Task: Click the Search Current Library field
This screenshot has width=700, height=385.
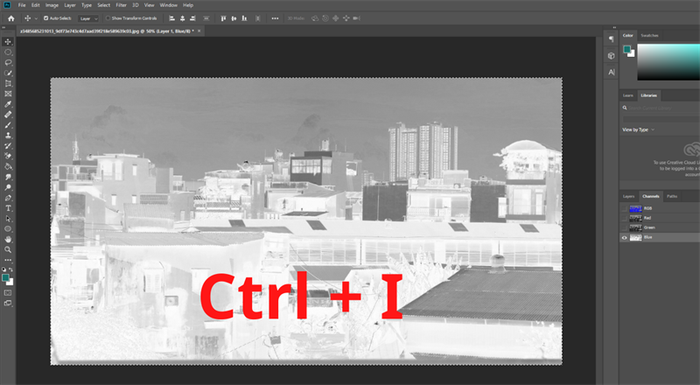Action: 661,108
